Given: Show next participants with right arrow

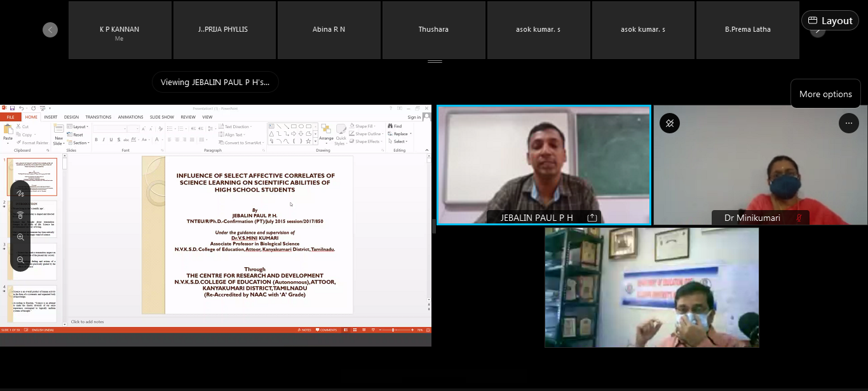Looking at the screenshot, I should (818, 30).
